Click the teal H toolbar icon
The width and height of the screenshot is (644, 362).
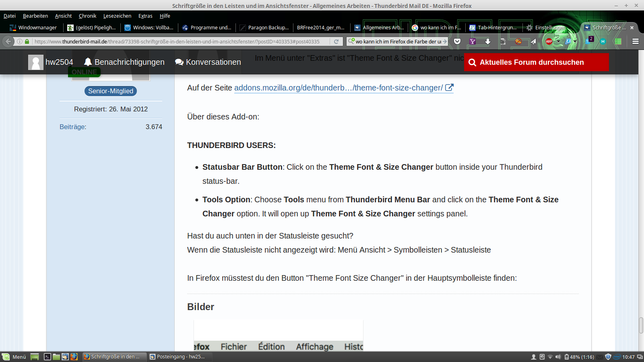pos(603,41)
